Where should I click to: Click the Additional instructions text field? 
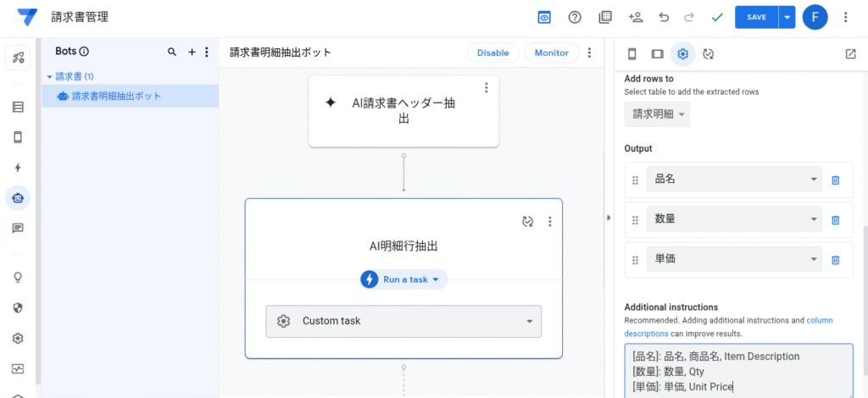pyautogui.click(x=737, y=371)
